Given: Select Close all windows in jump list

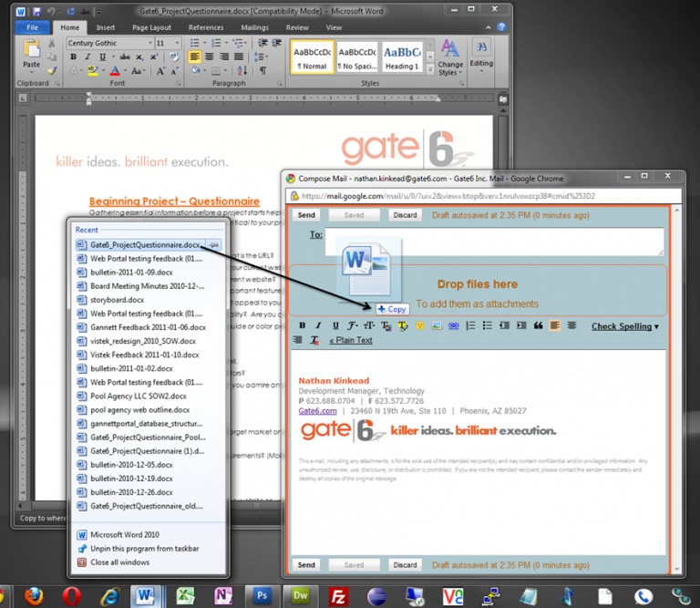Looking at the screenshot, I should coord(119,562).
